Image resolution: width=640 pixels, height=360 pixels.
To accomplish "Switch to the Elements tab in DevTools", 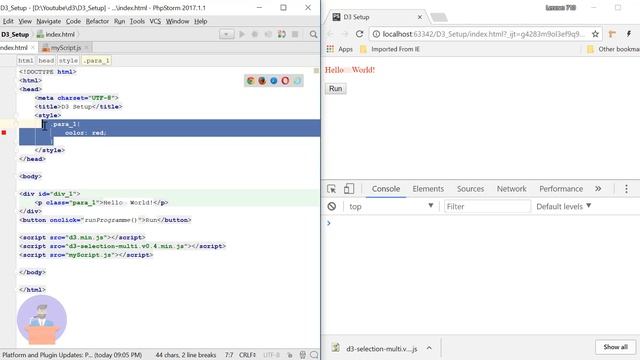I will click(x=428, y=189).
